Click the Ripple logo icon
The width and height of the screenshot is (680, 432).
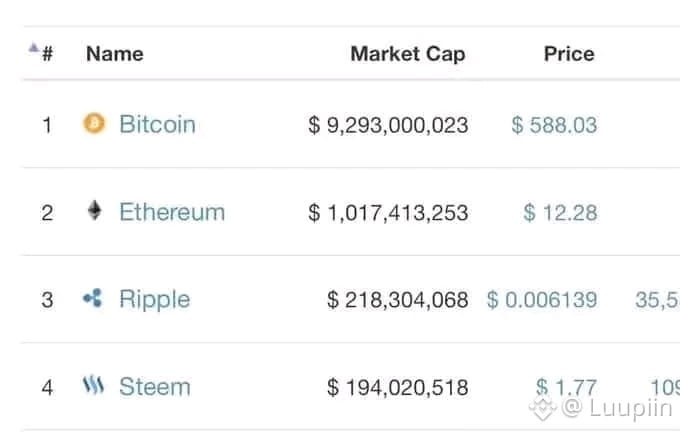point(93,298)
